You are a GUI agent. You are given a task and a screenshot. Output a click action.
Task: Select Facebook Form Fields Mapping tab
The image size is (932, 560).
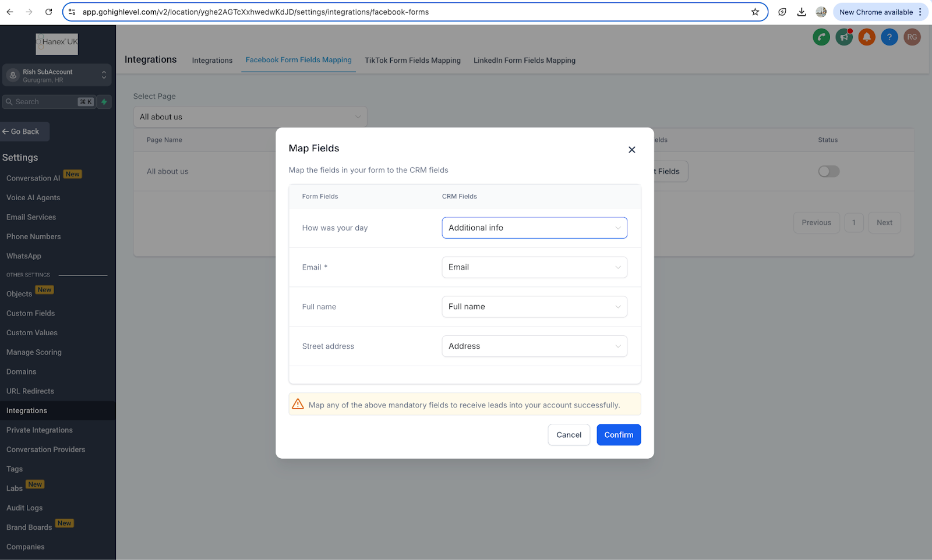(x=298, y=60)
